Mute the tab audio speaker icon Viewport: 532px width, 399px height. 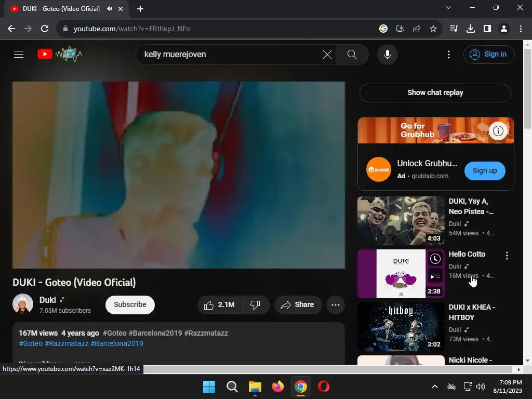[109, 9]
